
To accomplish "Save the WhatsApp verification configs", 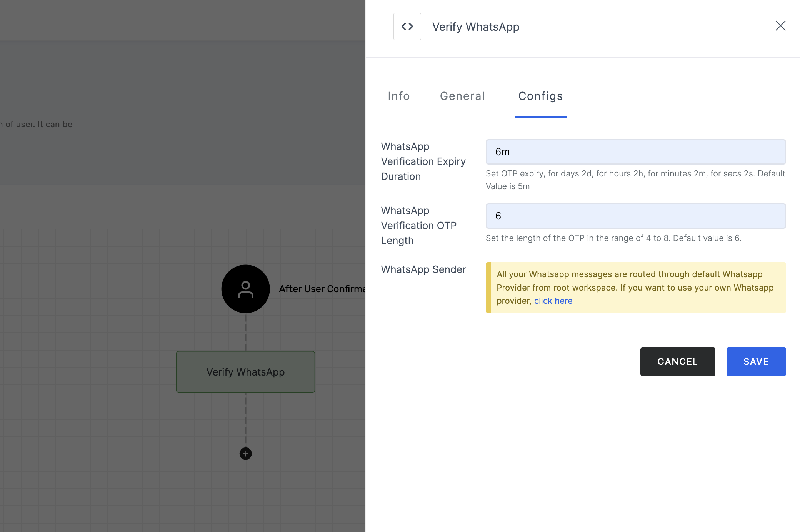I will point(756,362).
